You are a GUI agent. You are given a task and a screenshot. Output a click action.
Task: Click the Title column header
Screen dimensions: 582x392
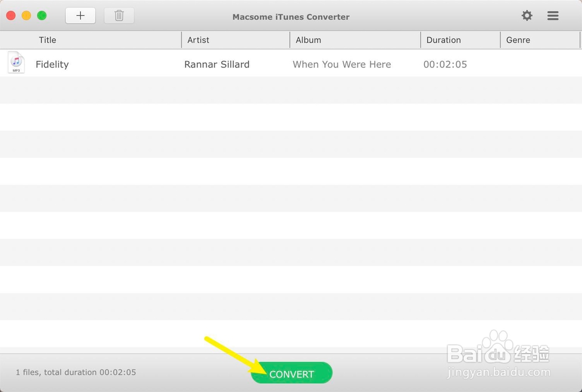[x=47, y=40]
